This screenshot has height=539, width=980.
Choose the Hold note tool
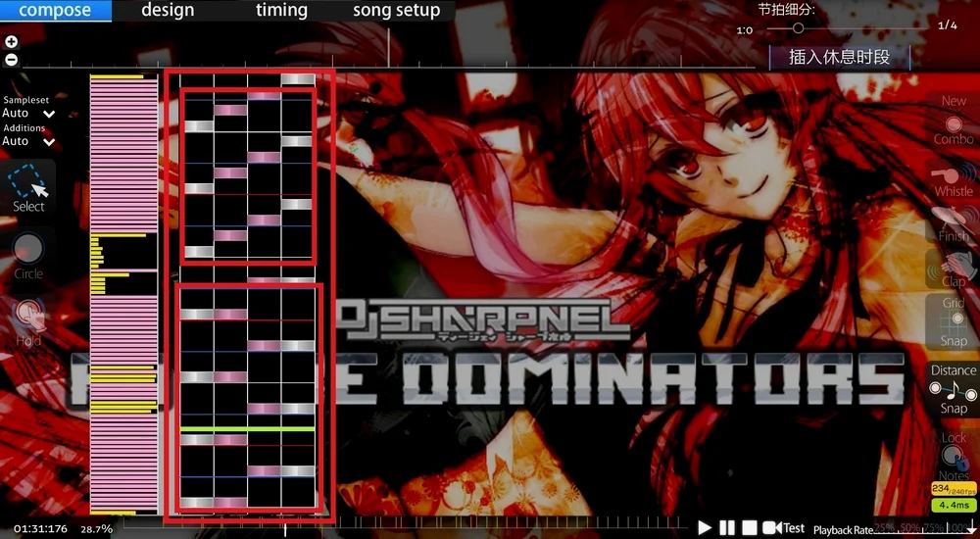28,322
